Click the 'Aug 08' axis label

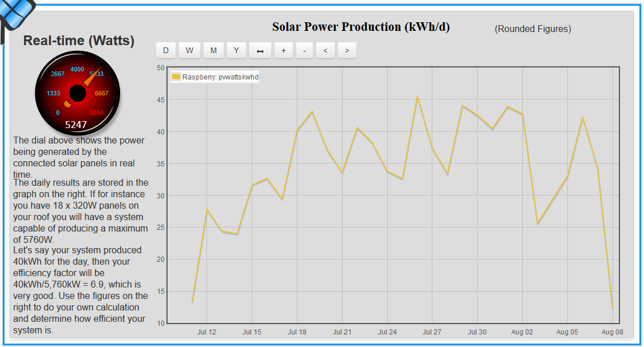click(x=613, y=332)
